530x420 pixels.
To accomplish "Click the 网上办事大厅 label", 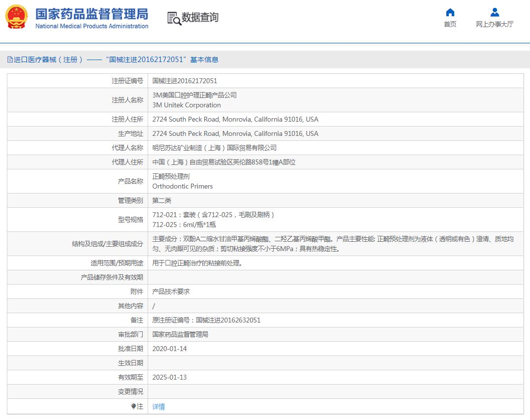I will click(495, 24).
